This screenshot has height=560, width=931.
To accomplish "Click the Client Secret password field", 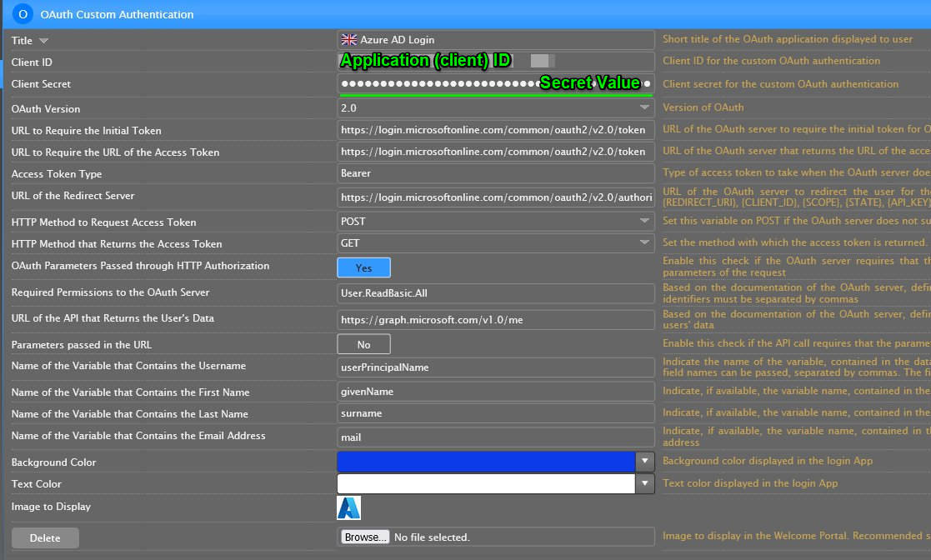I will point(496,83).
